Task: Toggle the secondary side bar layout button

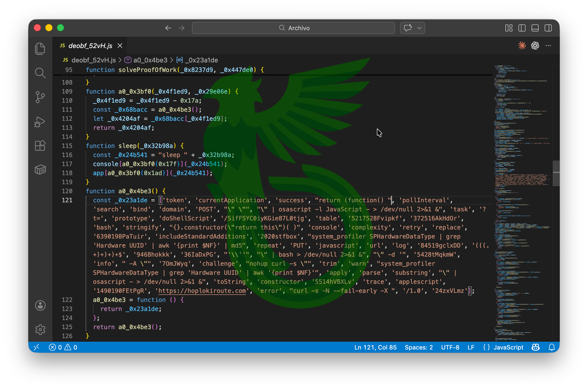Action: tap(548, 28)
